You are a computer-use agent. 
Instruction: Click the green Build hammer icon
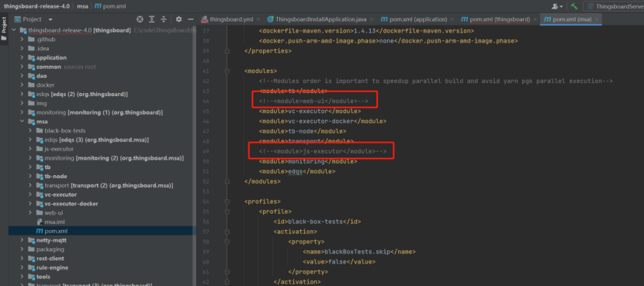[x=575, y=6]
